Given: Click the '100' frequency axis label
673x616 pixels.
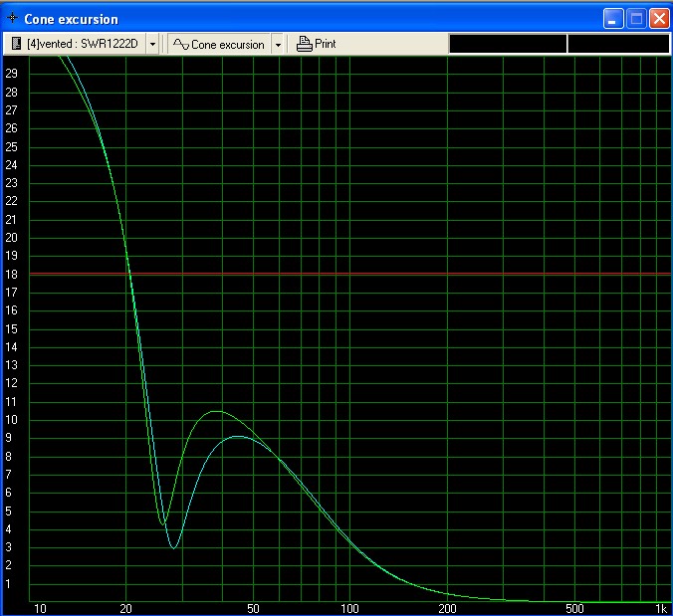Looking at the screenshot, I should click(x=349, y=609).
